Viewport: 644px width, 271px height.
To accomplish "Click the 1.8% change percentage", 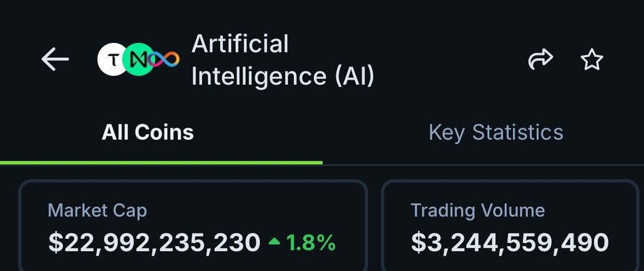I will tap(311, 242).
